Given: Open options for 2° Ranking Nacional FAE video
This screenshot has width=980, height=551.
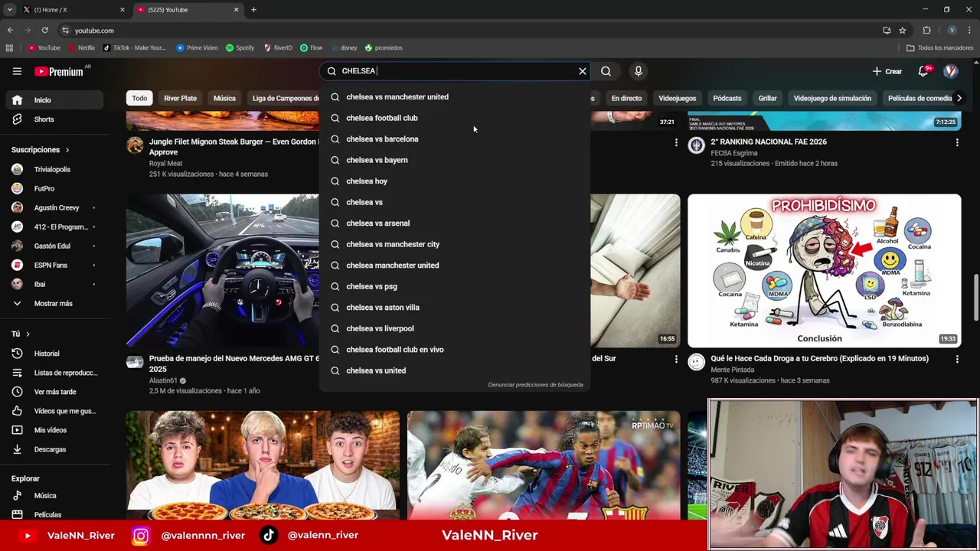Looking at the screenshot, I should pyautogui.click(x=957, y=143).
